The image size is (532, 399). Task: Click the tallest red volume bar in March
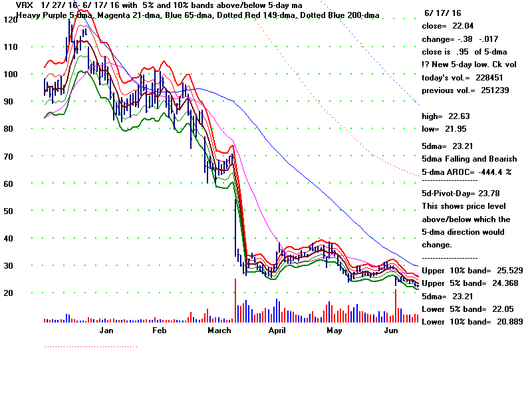235,301
